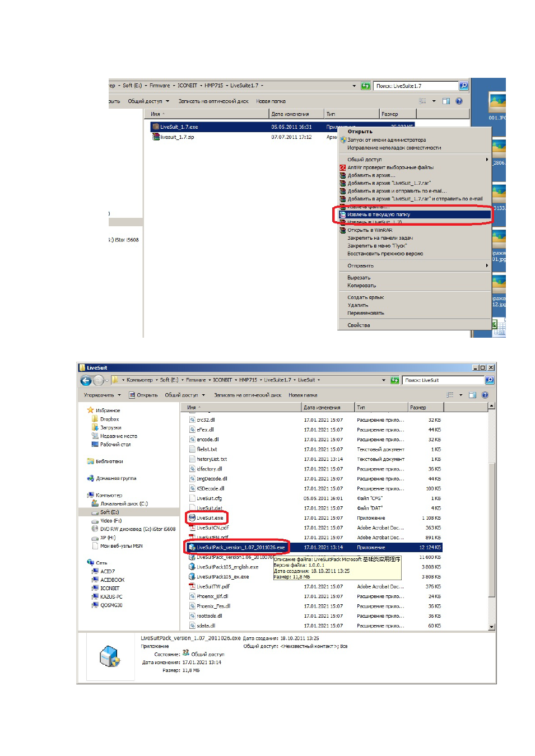Screen dimensions: 535x756
Task: Click search magnifier in LiveSuit window
Action: 490,380
